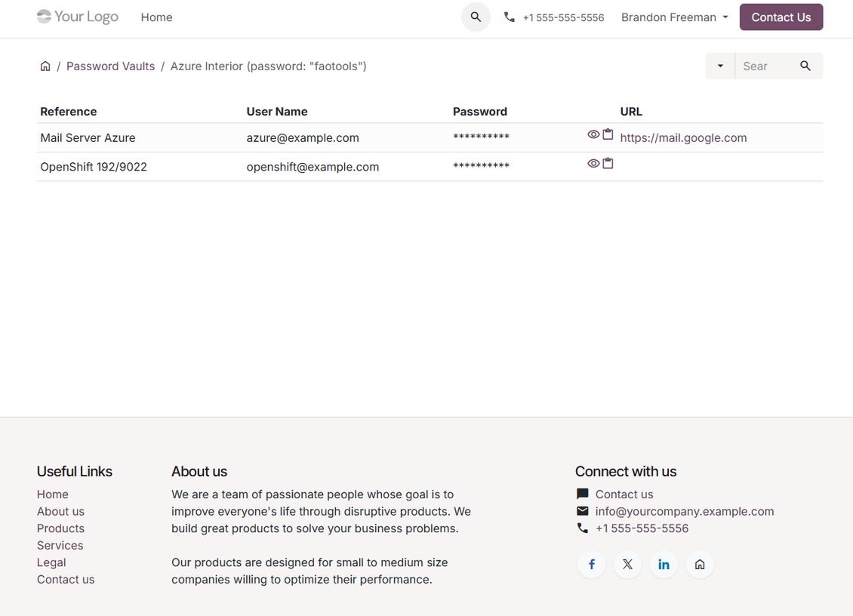
Task: Open the header search magnifier button
Action: pyautogui.click(x=476, y=17)
